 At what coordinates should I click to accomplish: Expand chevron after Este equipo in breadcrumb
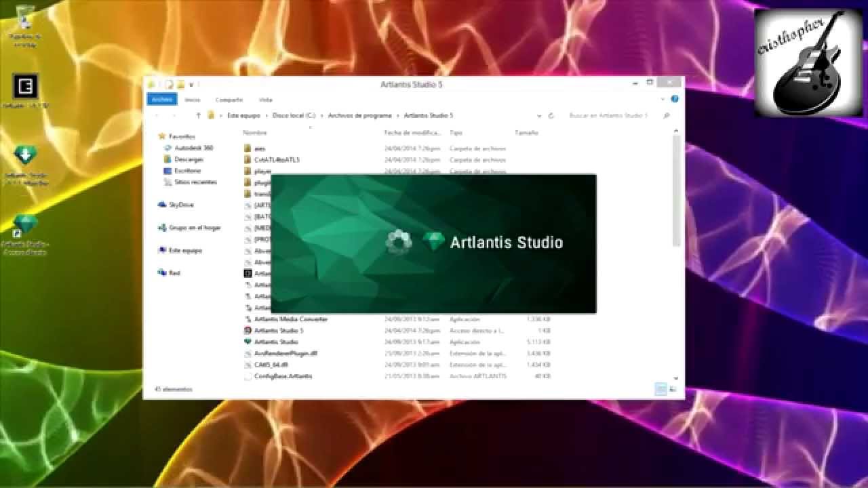click(267, 116)
